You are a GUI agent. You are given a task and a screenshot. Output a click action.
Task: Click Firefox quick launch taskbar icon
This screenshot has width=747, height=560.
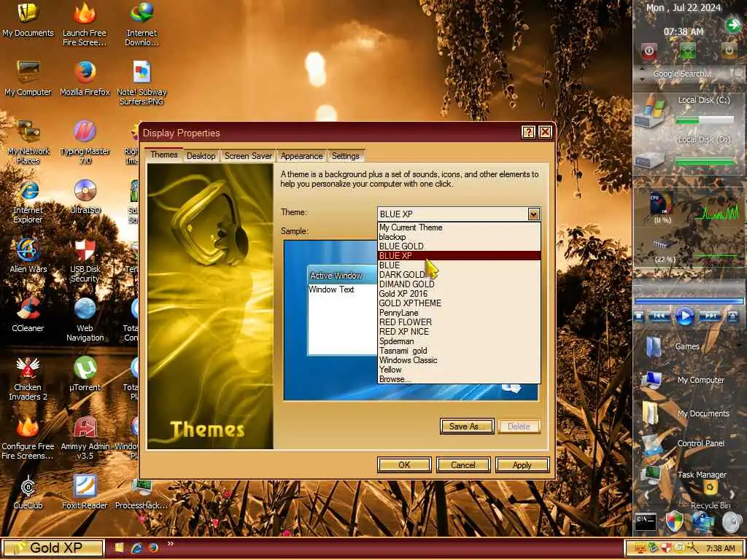pos(153,548)
